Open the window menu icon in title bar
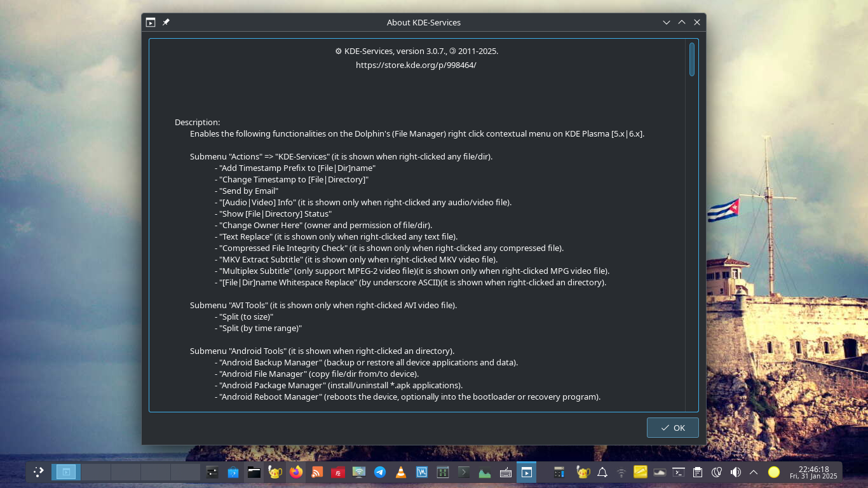Screen dimensions: 868x488 (151, 22)
